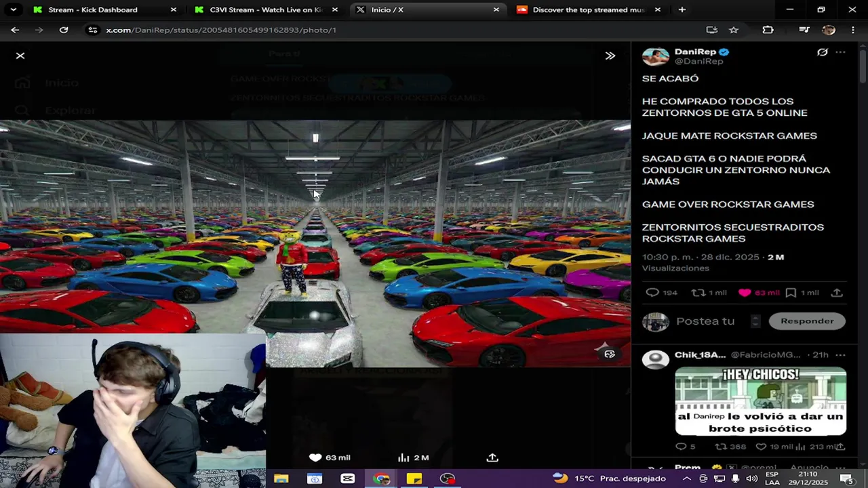Toggle reply audience stepper beside Postea tu
The image size is (868, 488).
point(755,321)
